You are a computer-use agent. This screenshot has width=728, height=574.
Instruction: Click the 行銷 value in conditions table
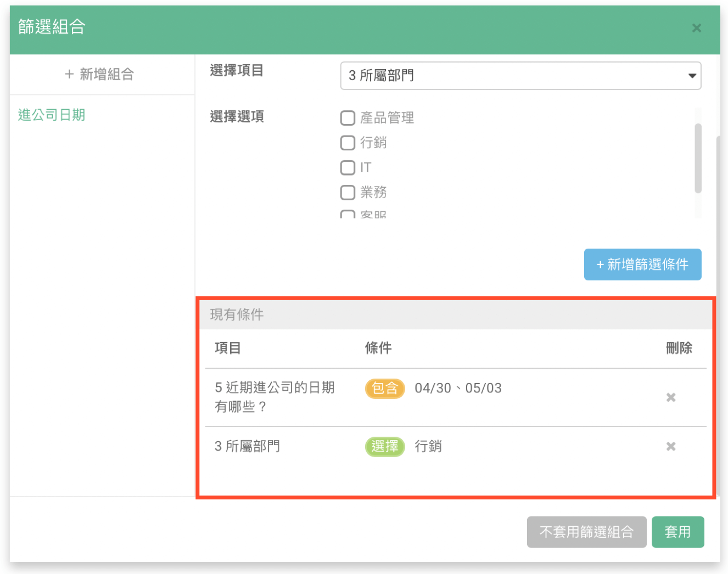pos(428,446)
